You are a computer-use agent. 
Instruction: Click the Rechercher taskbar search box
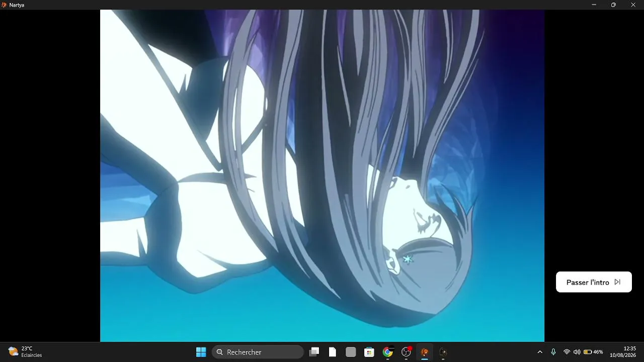258,352
